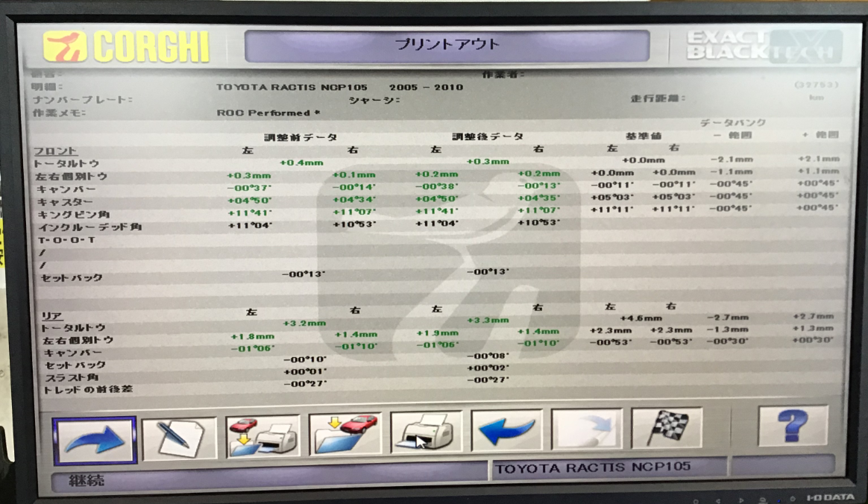Open the notes editor pen-and-paper icon
This screenshot has height=504, width=868.
(179, 438)
